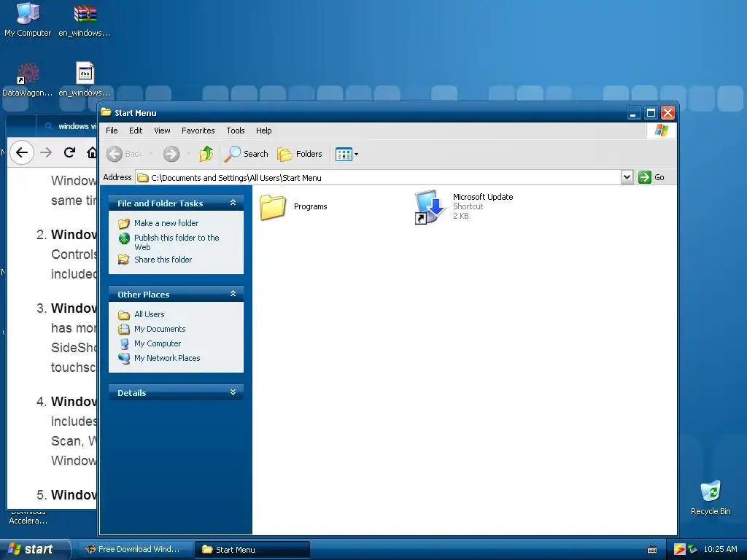Open the File menu
This screenshot has height=560, width=747.
112,131
